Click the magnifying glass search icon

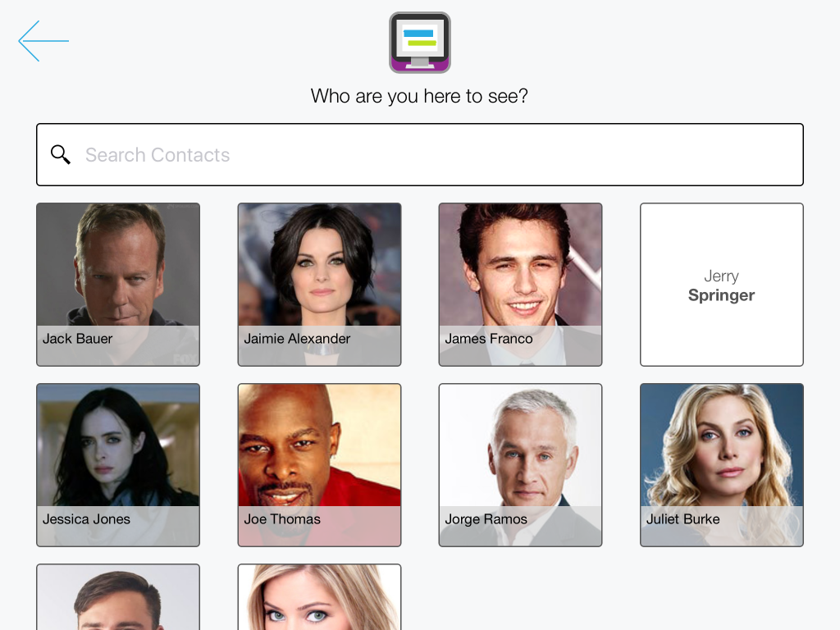click(x=61, y=154)
